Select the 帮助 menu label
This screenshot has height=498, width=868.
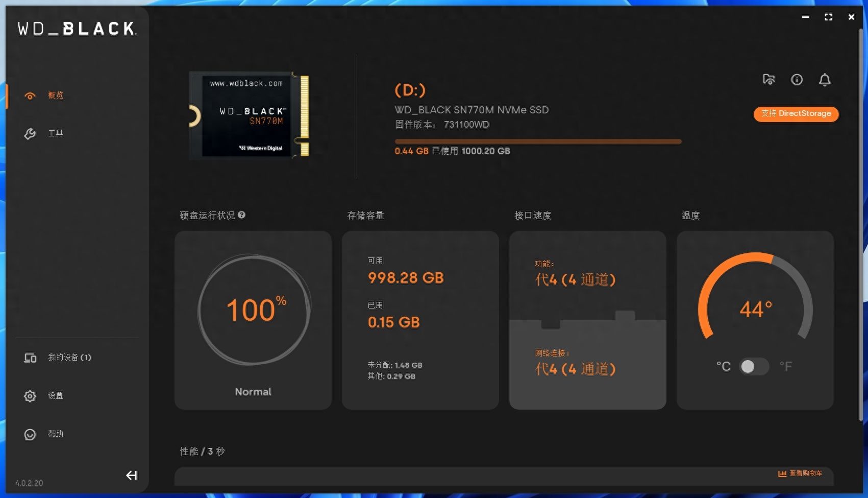tap(56, 434)
